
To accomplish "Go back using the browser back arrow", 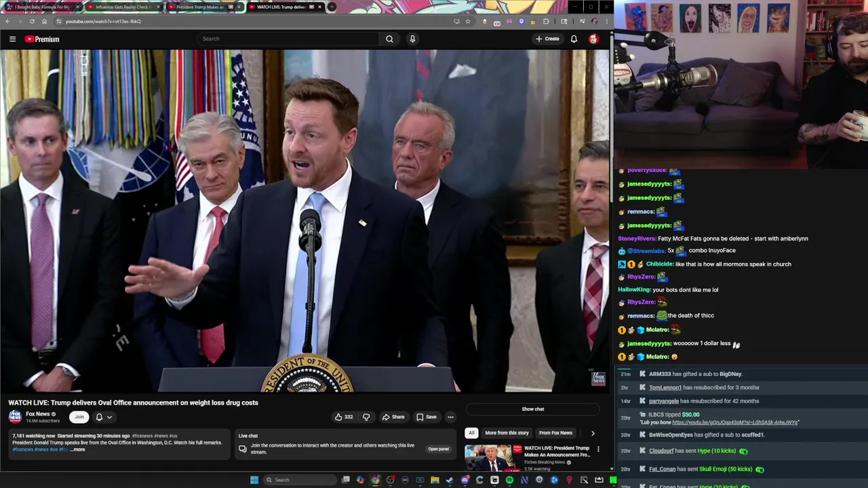I will (7, 21).
